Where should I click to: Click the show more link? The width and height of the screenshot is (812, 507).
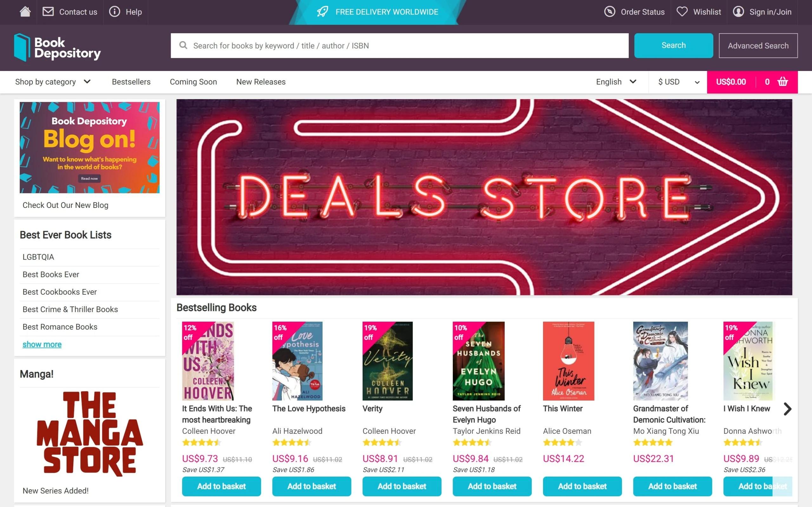42,344
